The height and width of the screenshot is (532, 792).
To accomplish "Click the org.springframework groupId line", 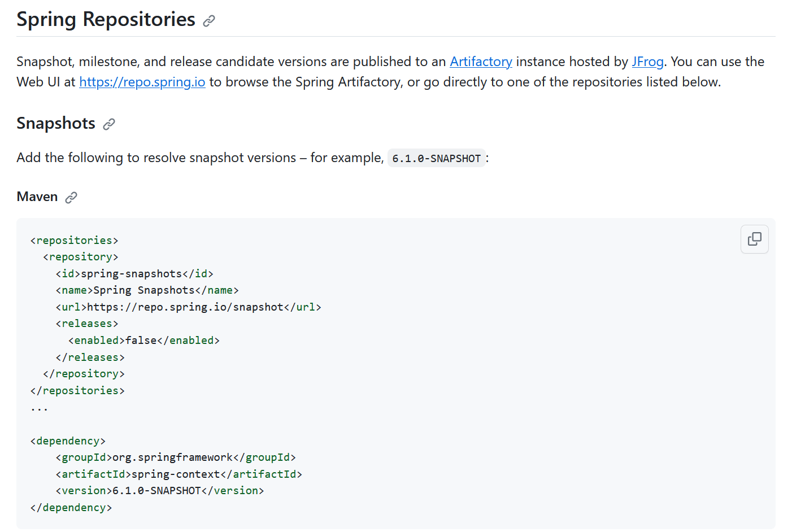I will tap(176, 457).
